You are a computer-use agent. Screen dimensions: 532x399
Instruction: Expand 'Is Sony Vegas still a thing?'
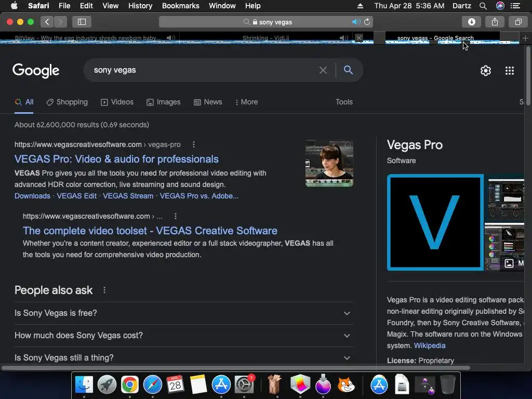pyautogui.click(x=183, y=357)
